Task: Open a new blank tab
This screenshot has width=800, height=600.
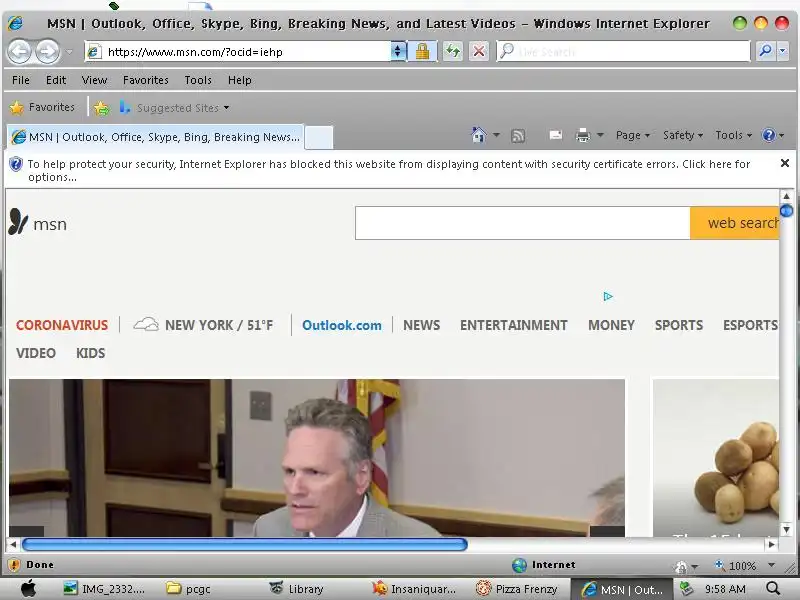Action: click(x=319, y=137)
